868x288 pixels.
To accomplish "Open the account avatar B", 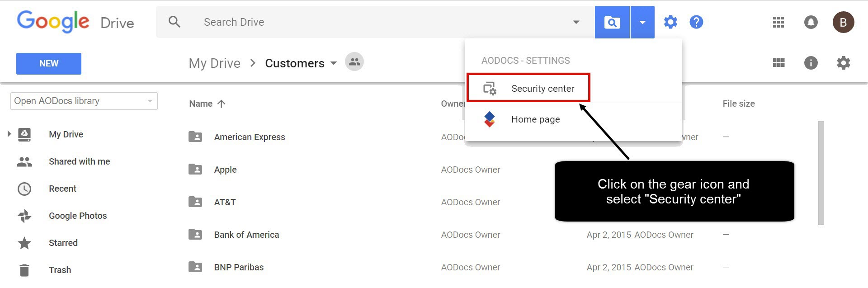I will (x=844, y=22).
